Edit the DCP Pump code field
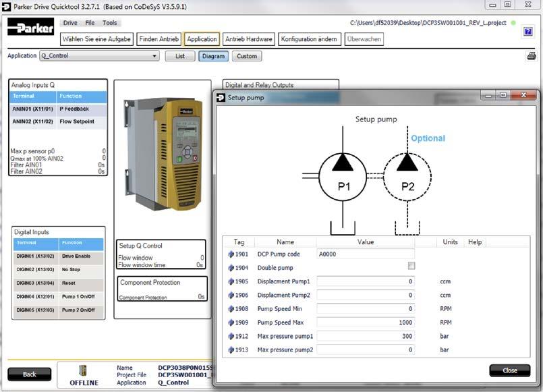 pyautogui.click(x=366, y=254)
